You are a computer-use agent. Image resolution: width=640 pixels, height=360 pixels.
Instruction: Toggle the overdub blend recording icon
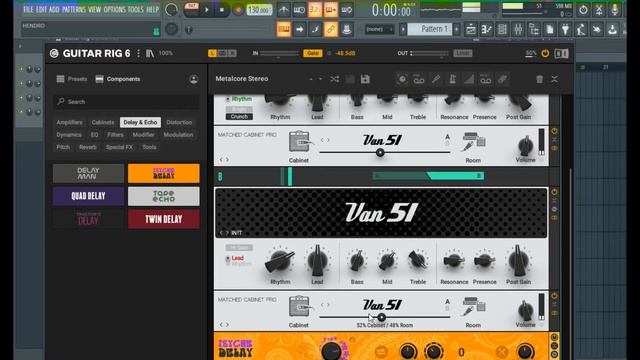click(x=331, y=10)
